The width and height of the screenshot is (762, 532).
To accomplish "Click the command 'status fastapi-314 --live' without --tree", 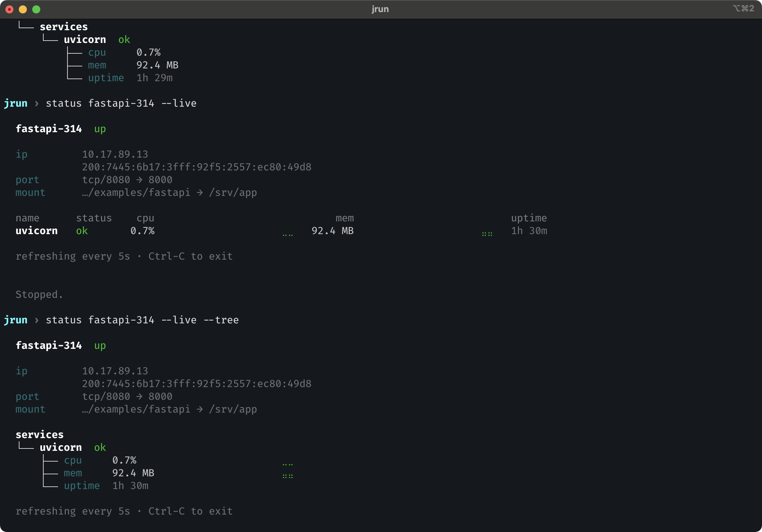I will tap(121, 103).
